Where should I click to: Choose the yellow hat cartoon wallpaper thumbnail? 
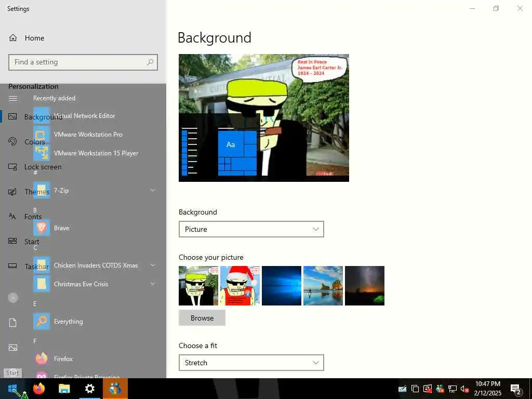point(198,286)
